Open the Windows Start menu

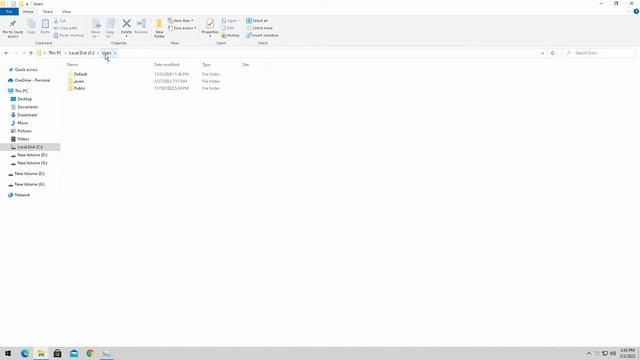coord(8,353)
